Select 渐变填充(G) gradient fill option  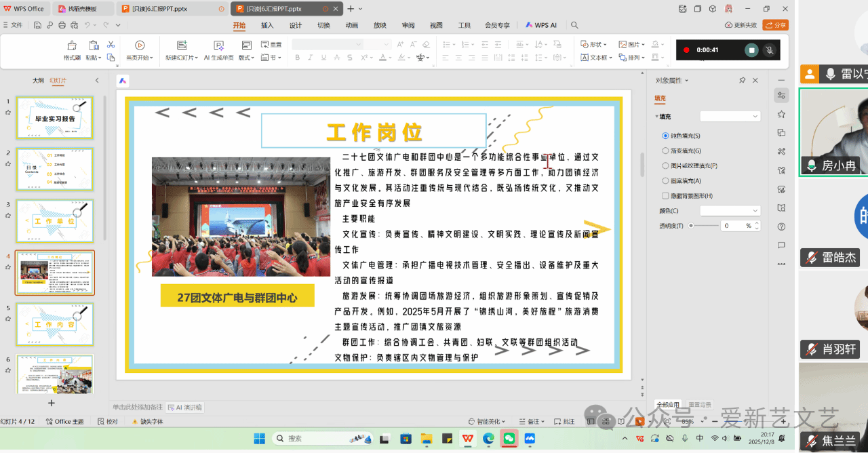coord(666,151)
